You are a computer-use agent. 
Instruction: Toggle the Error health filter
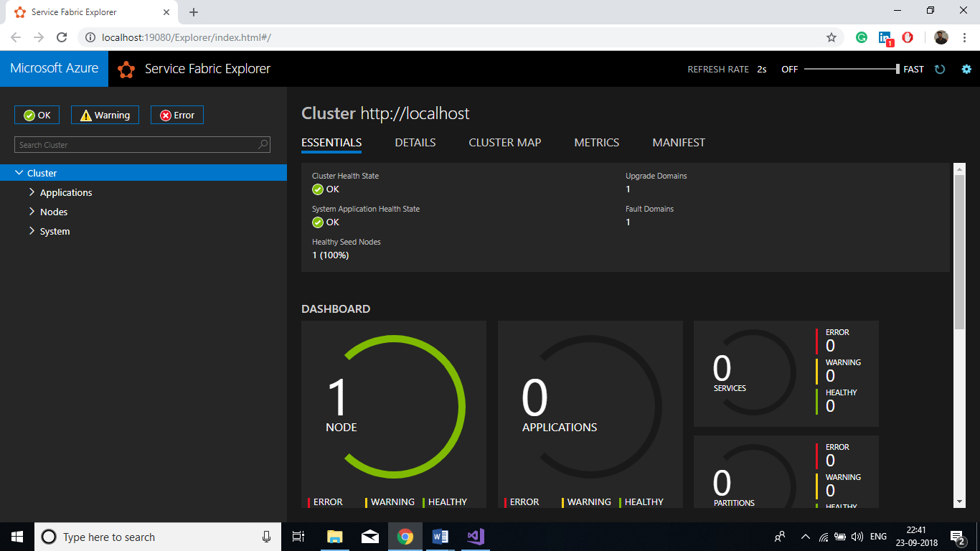tap(176, 115)
